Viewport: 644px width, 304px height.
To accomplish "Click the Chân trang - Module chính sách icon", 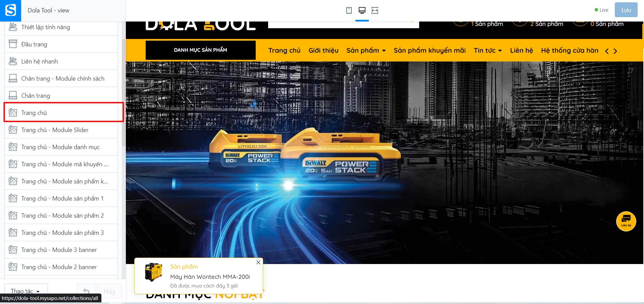I will 13,78.
